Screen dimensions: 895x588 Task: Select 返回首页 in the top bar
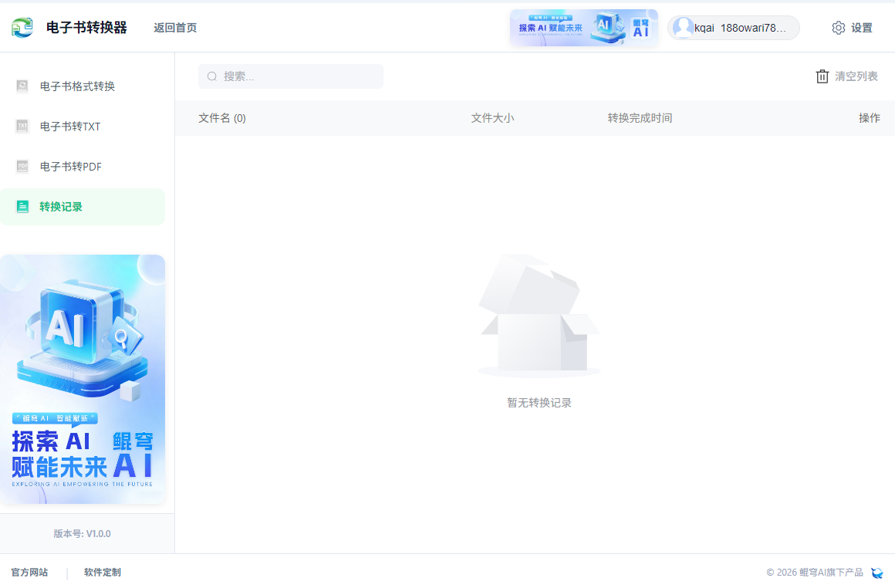[174, 27]
